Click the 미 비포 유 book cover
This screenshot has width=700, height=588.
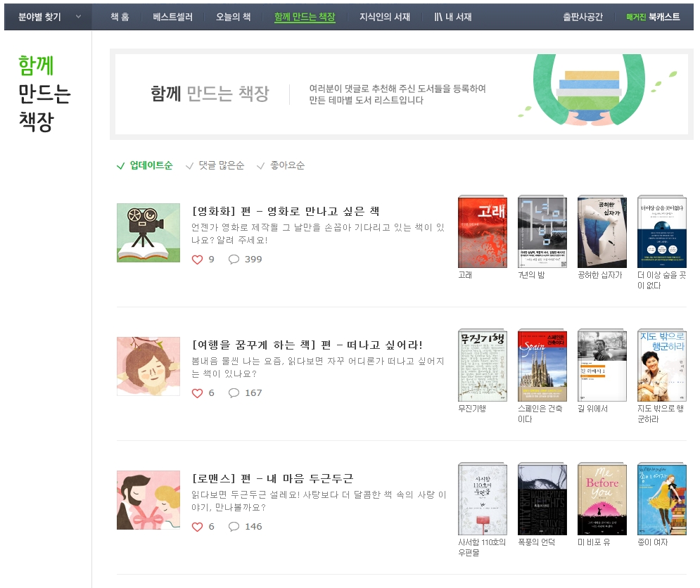(x=602, y=499)
